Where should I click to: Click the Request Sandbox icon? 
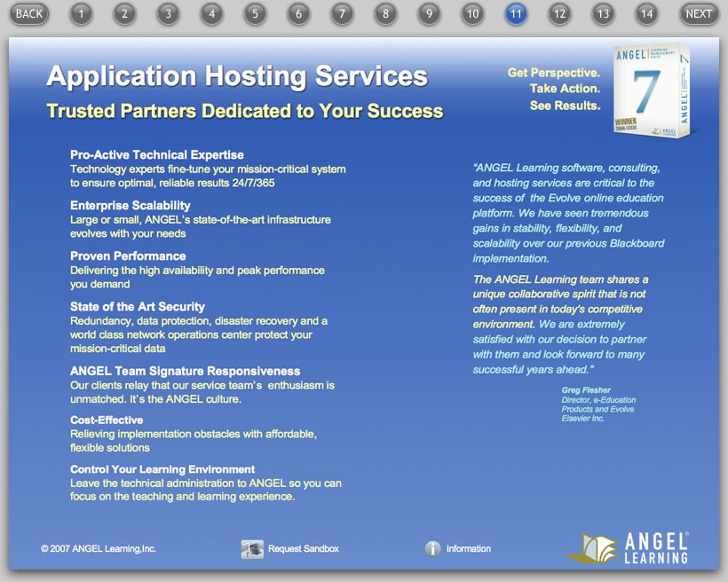click(252, 549)
